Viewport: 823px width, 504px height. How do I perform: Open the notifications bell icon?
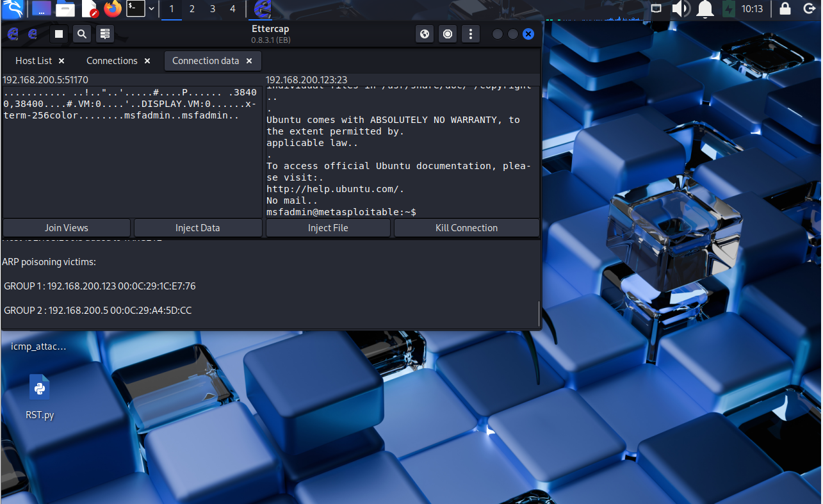tap(705, 9)
